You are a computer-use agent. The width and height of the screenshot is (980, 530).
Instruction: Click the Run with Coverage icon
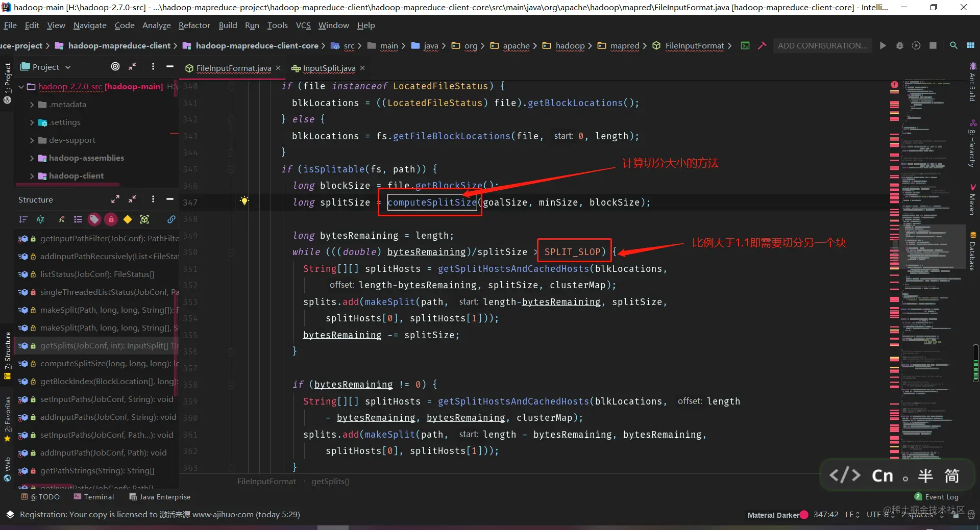tap(916, 45)
